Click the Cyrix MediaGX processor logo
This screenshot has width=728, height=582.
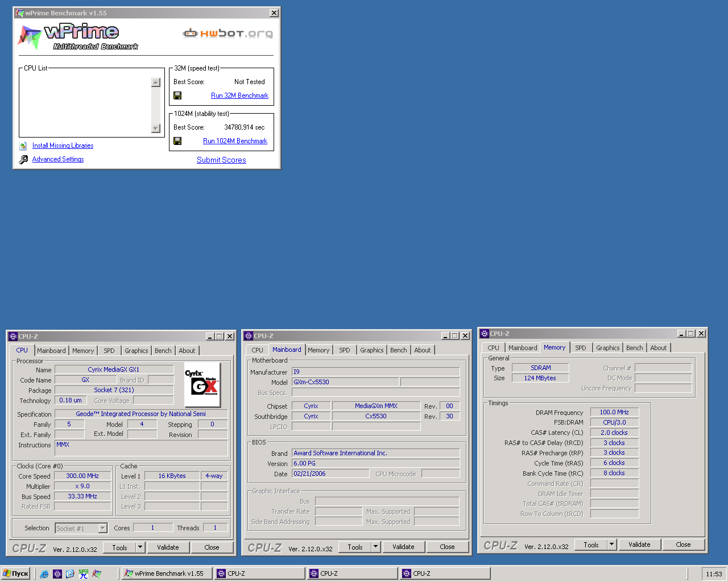[x=202, y=385]
